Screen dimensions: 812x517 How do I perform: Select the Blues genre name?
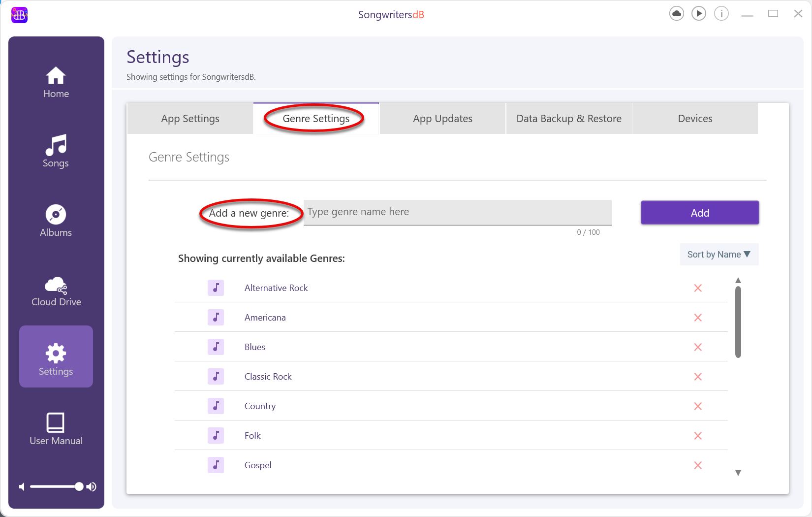254,347
